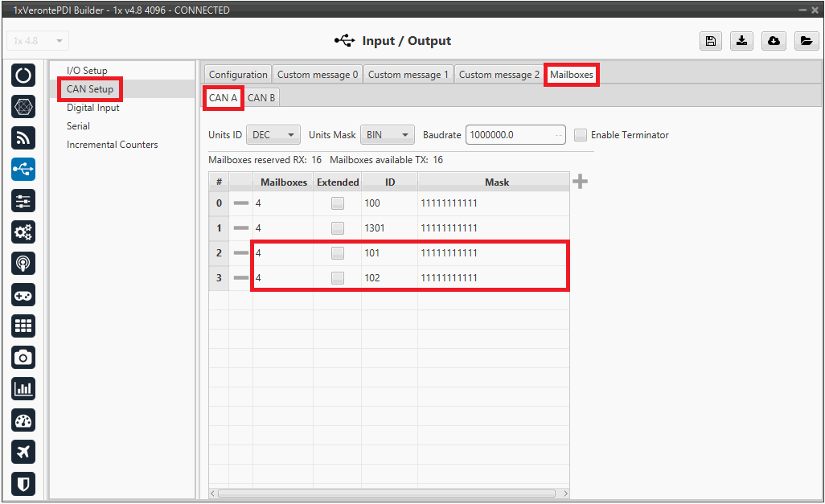Open the Custom message 1 tab
Viewport: 825px width, 504px height.
(x=408, y=75)
